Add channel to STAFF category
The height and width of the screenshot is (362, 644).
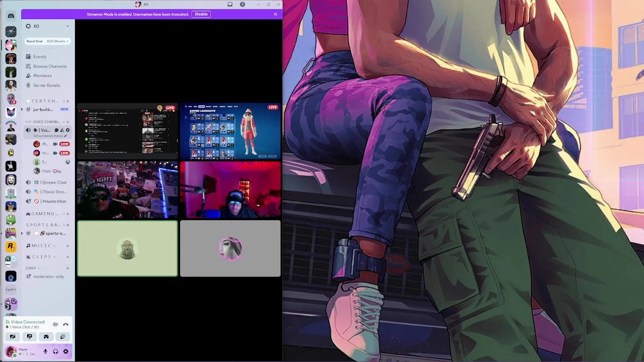click(x=68, y=268)
